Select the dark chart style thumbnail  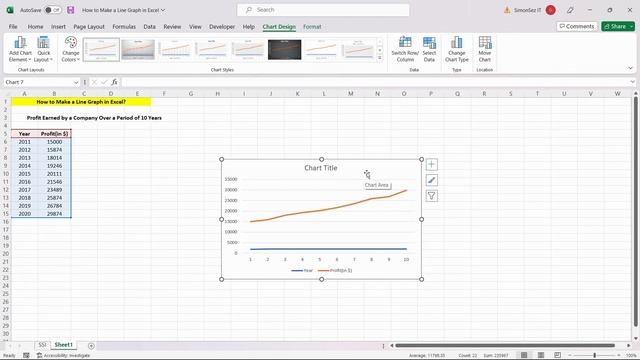click(x=284, y=49)
